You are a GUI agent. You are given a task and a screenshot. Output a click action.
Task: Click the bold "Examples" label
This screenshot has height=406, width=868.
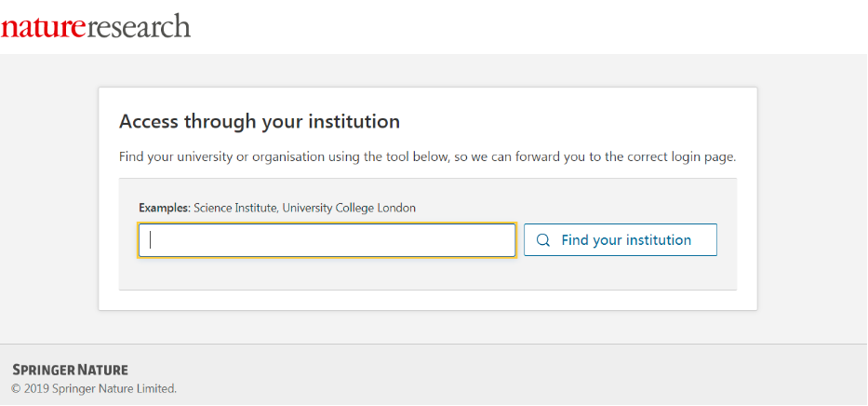(164, 208)
